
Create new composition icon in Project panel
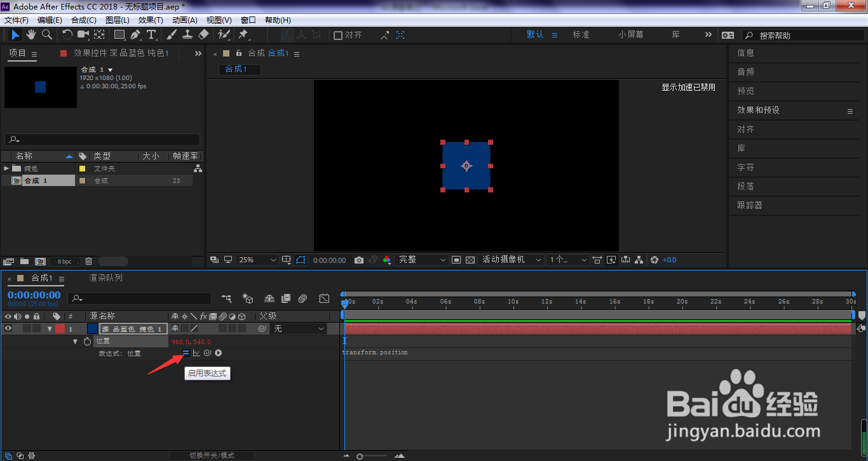tap(40, 261)
